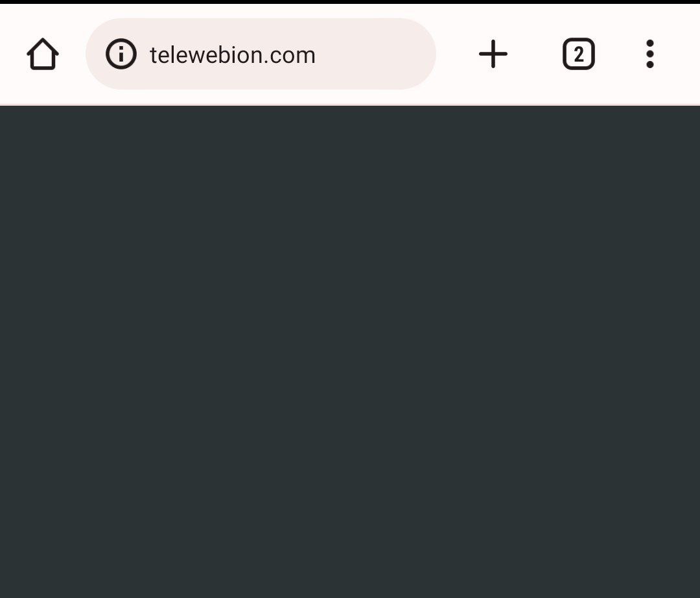
Task: View connection details for telewebion.com
Action: coord(121,54)
